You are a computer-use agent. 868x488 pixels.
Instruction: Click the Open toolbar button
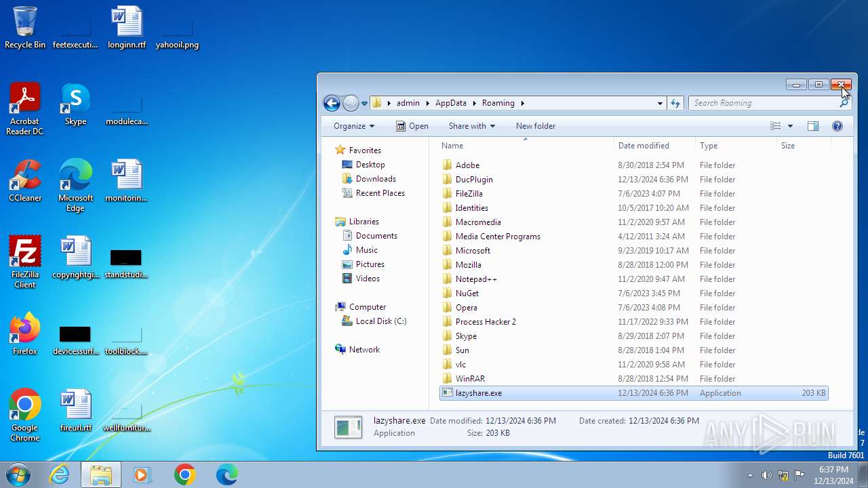pyautogui.click(x=412, y=126)
